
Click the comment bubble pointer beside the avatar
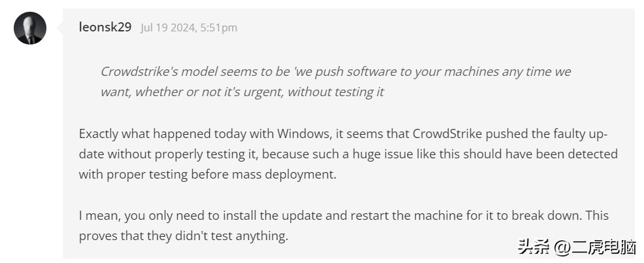click(60, 28)
